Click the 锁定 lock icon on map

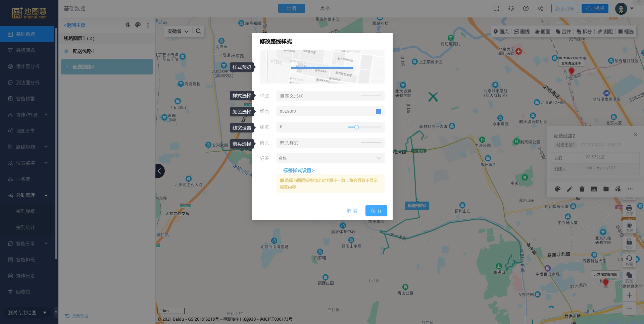click(629, 244)
